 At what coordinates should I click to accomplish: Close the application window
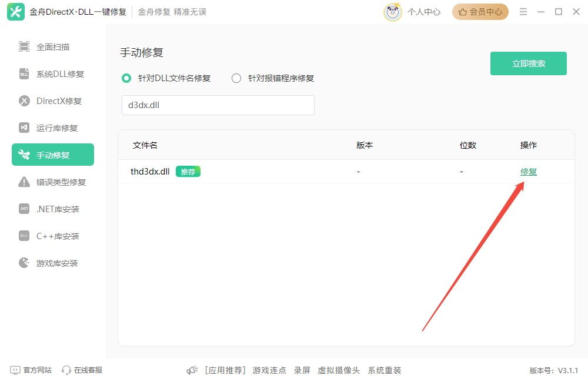click(x=576, y=12)
